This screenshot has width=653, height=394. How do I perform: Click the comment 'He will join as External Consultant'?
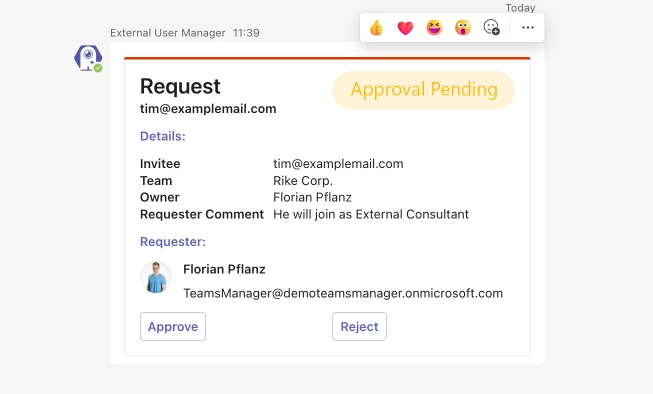[x=371, y=214]
